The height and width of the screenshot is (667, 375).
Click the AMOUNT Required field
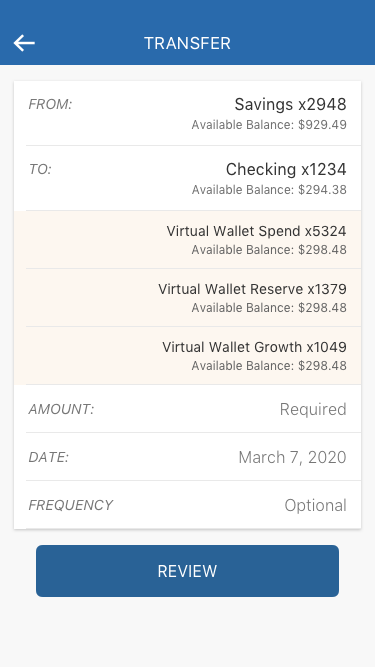click(188, 409)
